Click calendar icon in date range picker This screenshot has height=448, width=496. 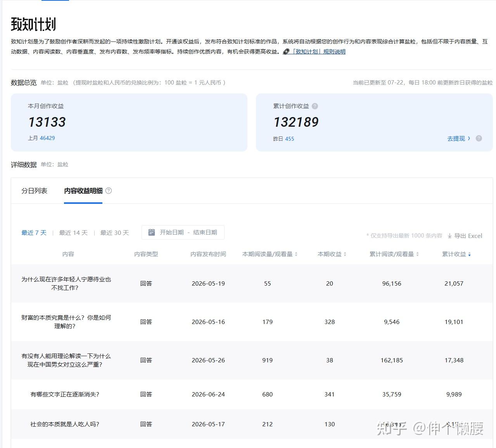tap(152, 232)
